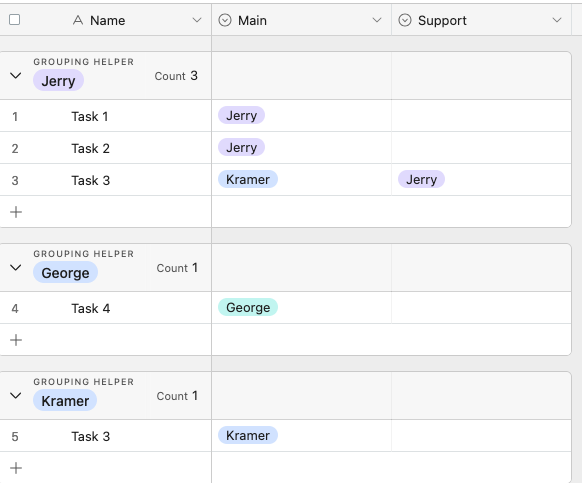
Task: Open the Name column dropdown arrow
Action: click(x=197, y=20)
